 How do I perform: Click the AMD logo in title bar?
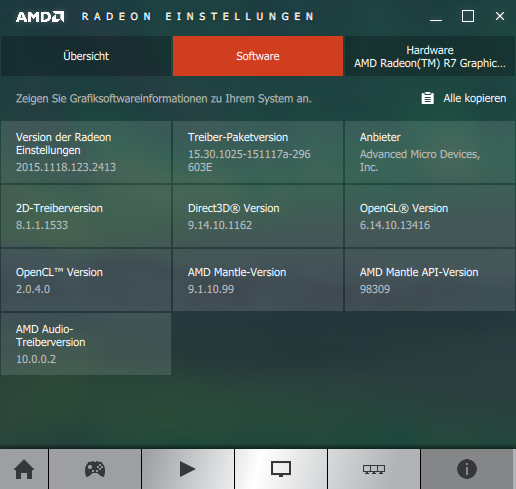[40, 17]
